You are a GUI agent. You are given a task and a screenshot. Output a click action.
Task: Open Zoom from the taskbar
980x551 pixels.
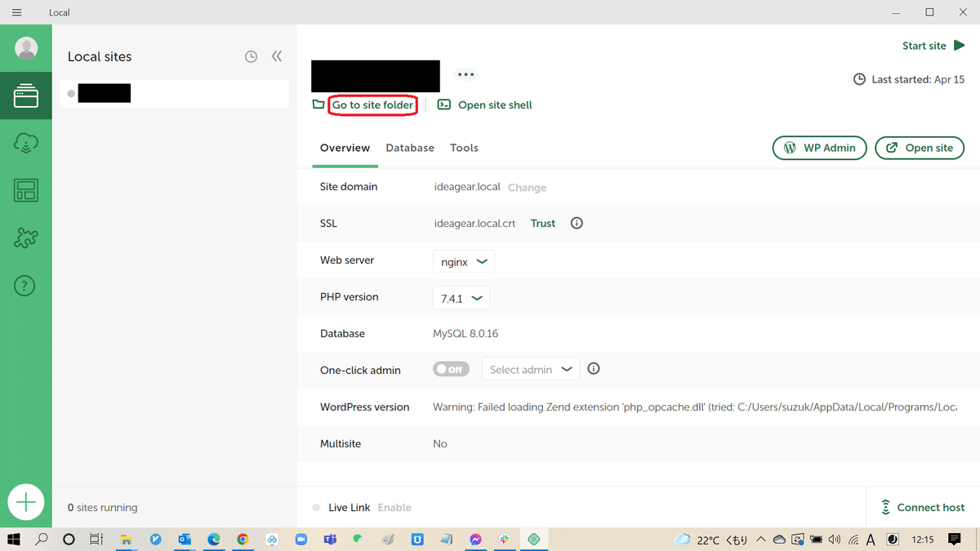[x=301, y=539]
